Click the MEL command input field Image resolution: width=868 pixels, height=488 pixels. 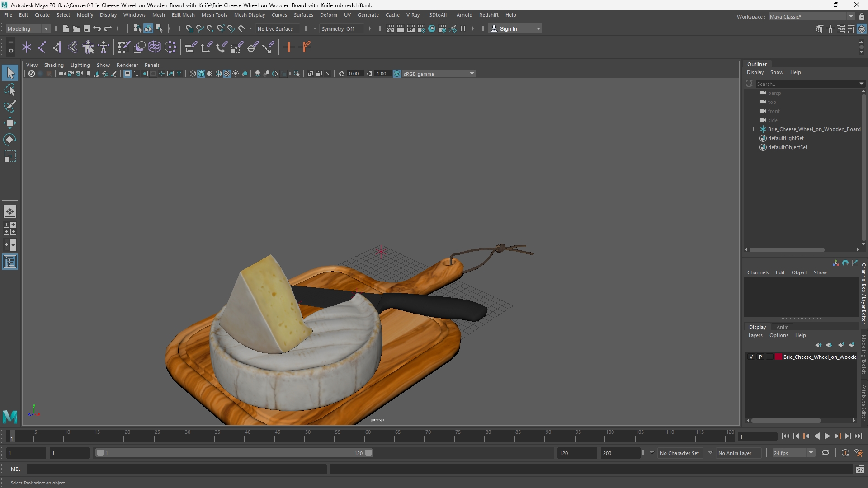(x=177, y=469)
